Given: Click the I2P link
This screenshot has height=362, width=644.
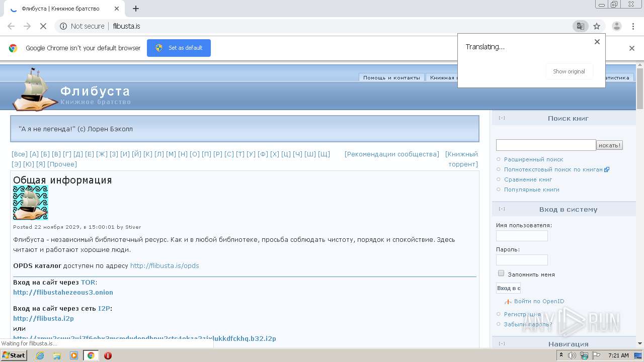Looking at the screenshot, I should click(104, 308).
